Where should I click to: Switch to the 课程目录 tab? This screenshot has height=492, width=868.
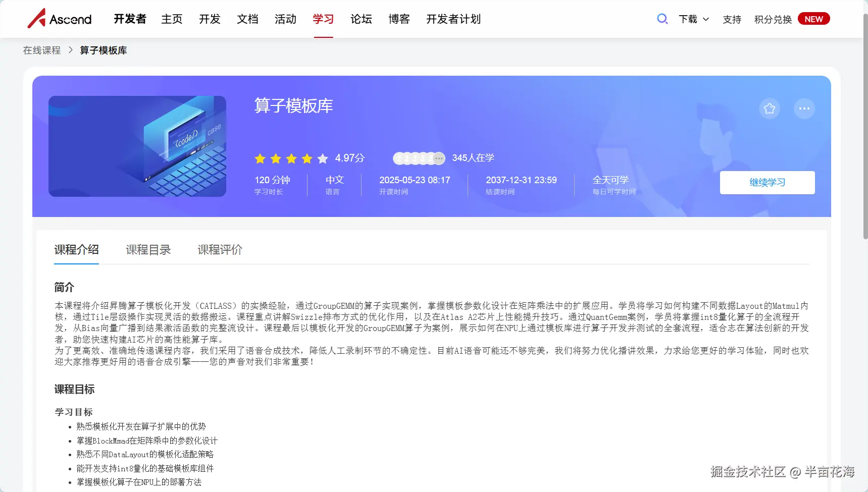148,250
